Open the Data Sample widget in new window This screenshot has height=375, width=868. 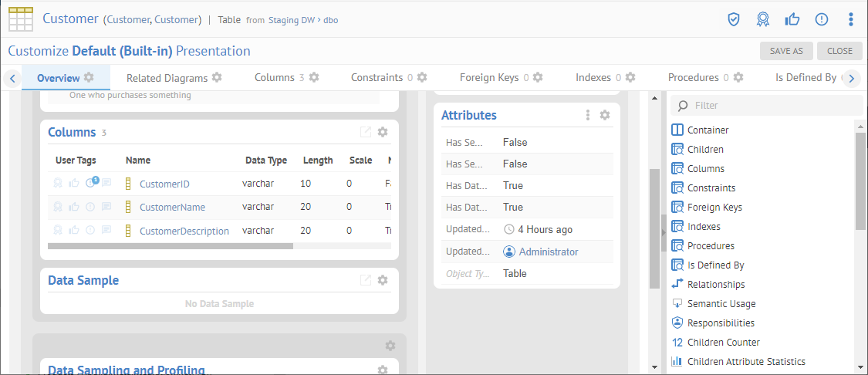click(366, 280)
